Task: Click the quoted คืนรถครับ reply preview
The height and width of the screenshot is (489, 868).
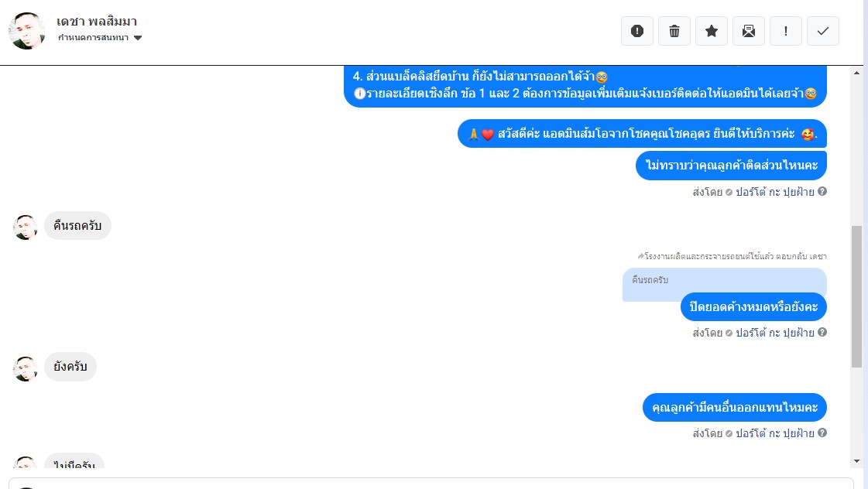Action: [x=724, y=280]
